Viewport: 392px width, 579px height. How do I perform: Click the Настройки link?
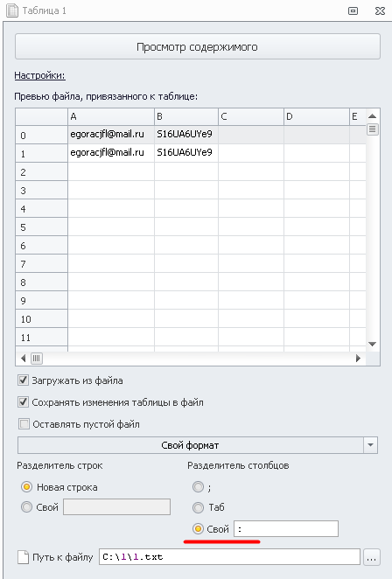click(40, 76)
